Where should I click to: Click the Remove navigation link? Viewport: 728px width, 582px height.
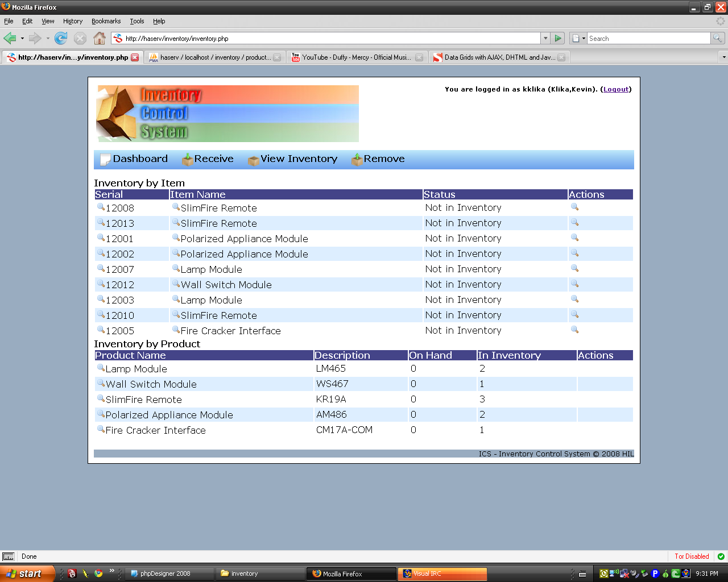coord(384,159)
